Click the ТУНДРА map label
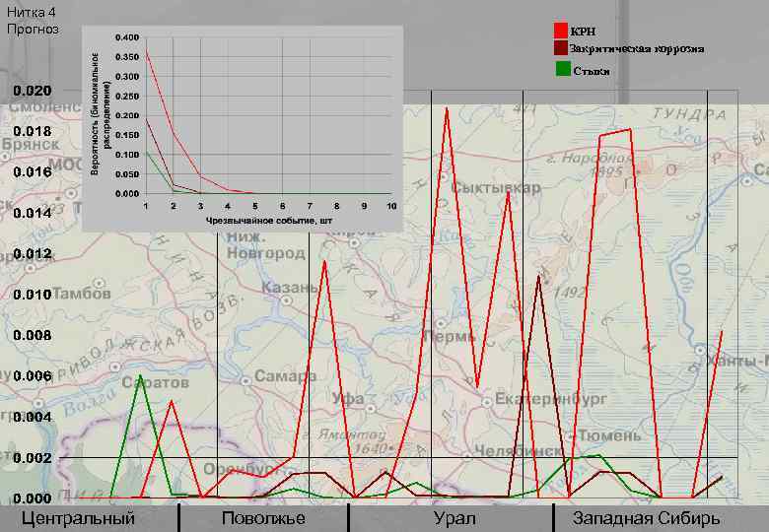This screenshot has width=769, height=532. click(688, 114)
